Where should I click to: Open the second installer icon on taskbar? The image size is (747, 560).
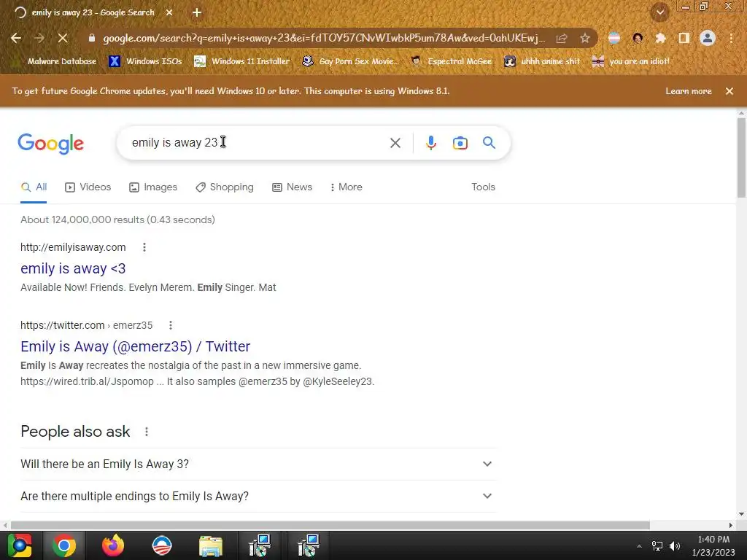309,545
